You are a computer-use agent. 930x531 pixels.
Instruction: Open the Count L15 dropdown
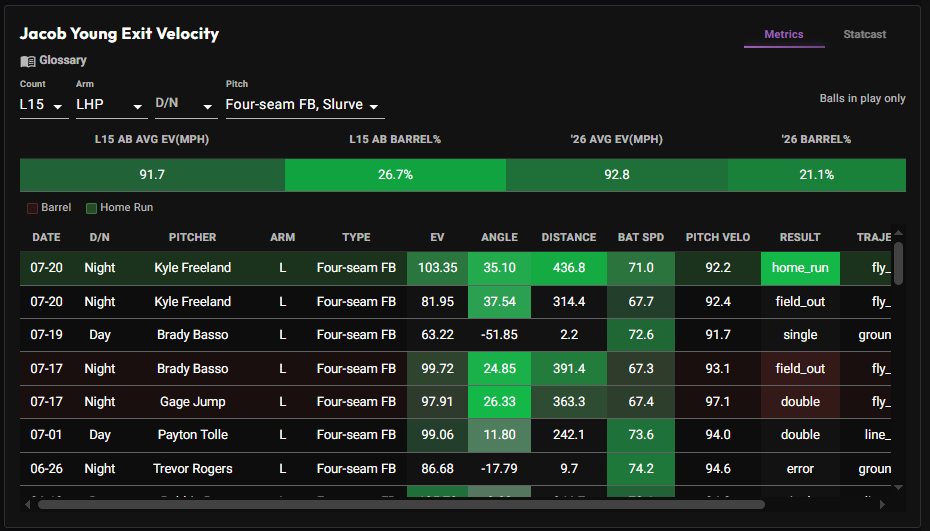[x=44, y=105]
